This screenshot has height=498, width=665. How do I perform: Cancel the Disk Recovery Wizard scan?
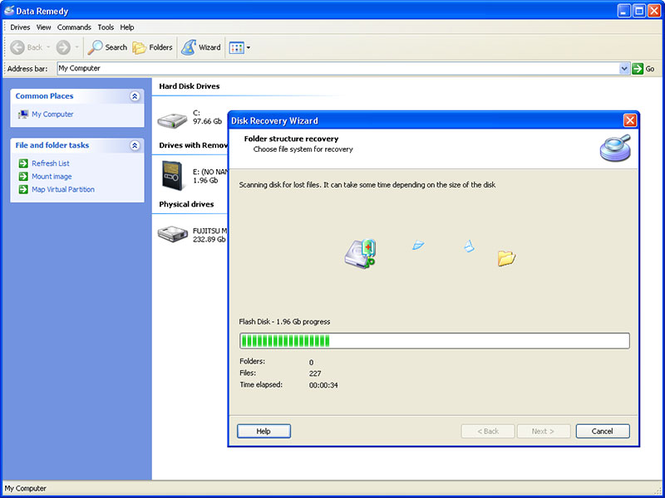(x=603, y=431)
